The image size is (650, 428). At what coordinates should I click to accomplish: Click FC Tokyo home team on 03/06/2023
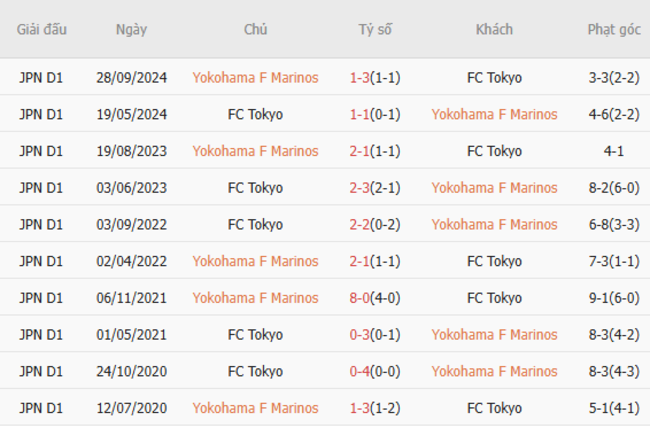pos(255,187)
